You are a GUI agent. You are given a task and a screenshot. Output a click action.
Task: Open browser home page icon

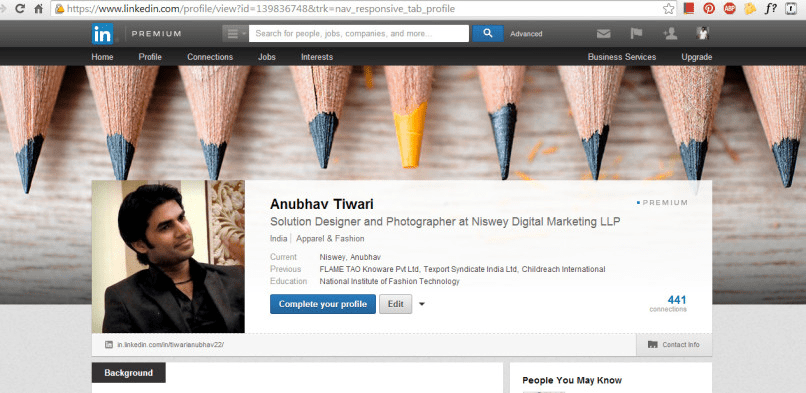pos(38,9)
